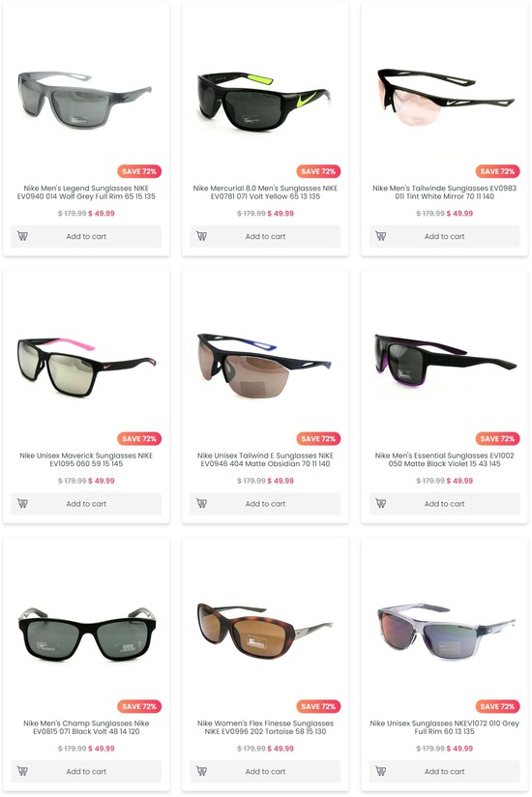This screenshot has height=797, width=532.
Task: Click the cart icon under Tailwinde EV0983 Sunglasses
Action: (x=380, y=236)
